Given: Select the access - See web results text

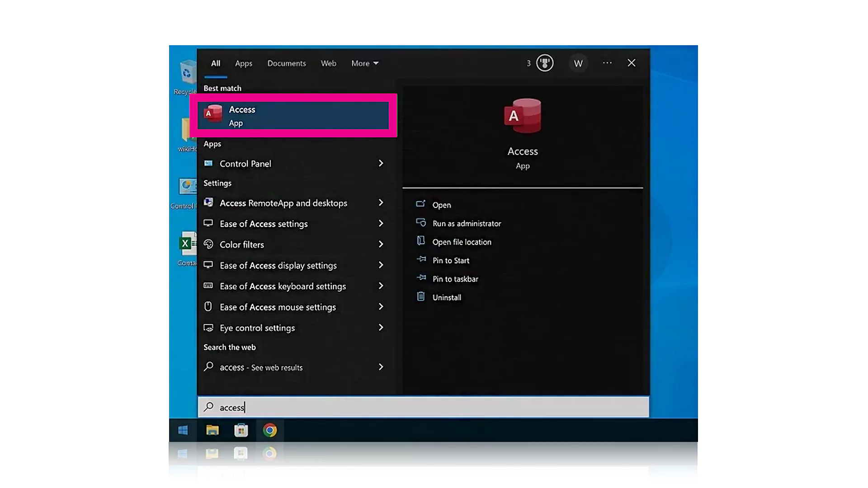Looking at the screenshot, I should [x=261, y=367].
